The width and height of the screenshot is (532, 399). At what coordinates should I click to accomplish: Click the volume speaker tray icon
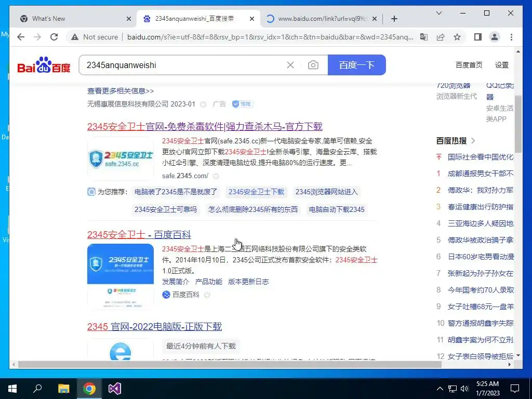point(464,389)
